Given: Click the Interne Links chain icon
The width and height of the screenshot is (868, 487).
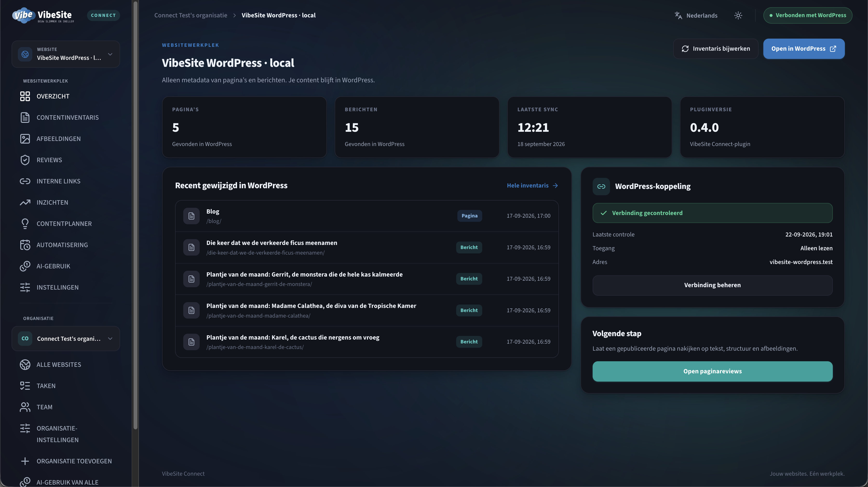Looking at the screenshot, I should point(25,181).
